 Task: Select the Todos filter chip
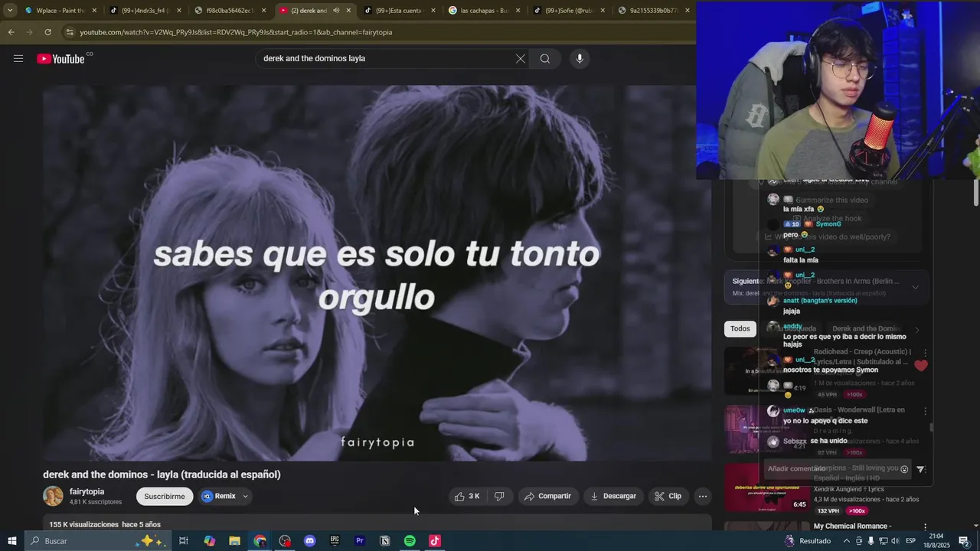tap(740, 329)
